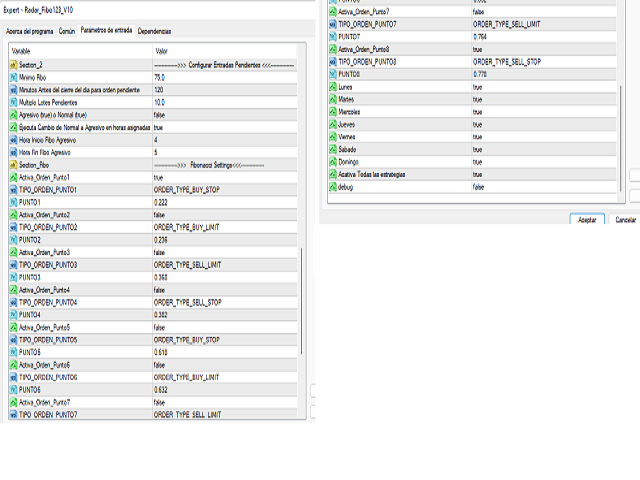This screenshot has height=480, width=640.
Task: Open the Dependencias tab
Action: tap(154, 31)
